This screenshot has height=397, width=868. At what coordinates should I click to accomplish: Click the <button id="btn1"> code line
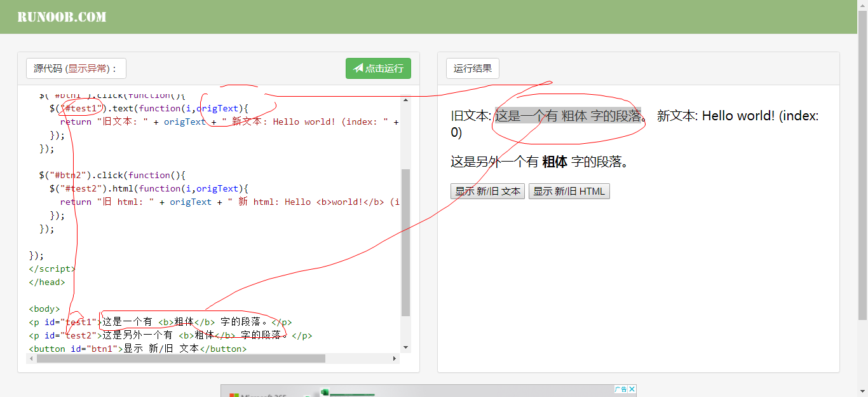click(137, 349)
